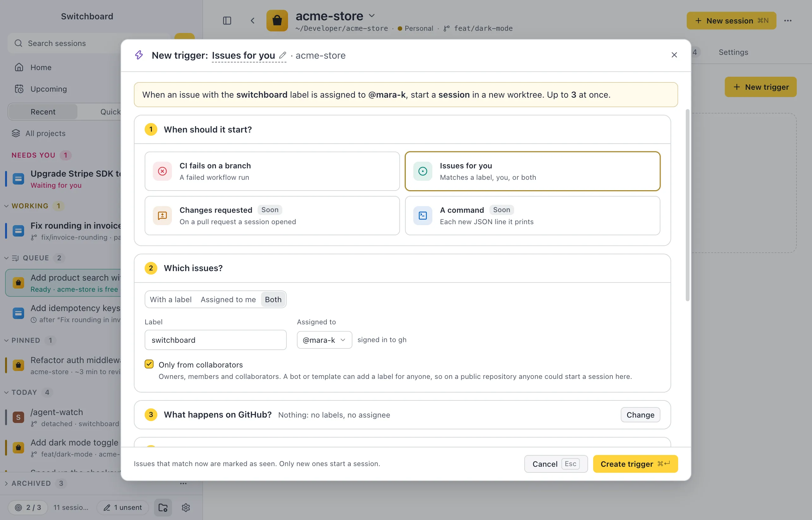Open the sidebar settings gear
This screenshot has height=520, width=812.
186,507
